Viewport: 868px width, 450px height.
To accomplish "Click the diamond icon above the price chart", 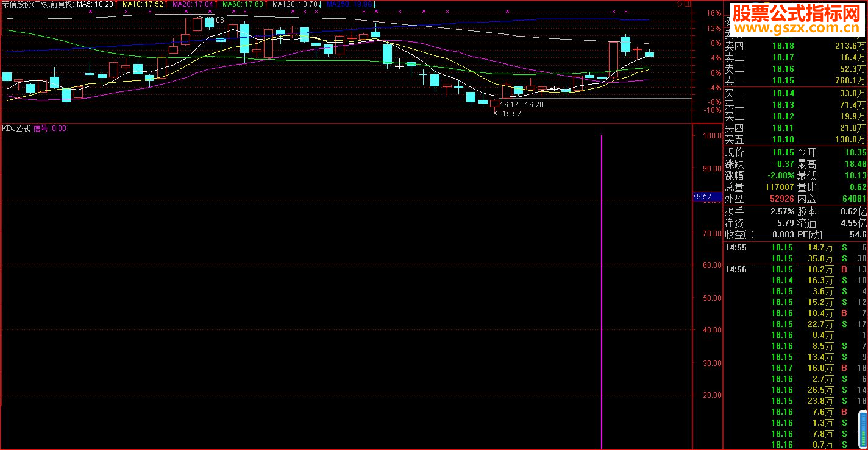I will pyautogui.click(x=680, y=4).
